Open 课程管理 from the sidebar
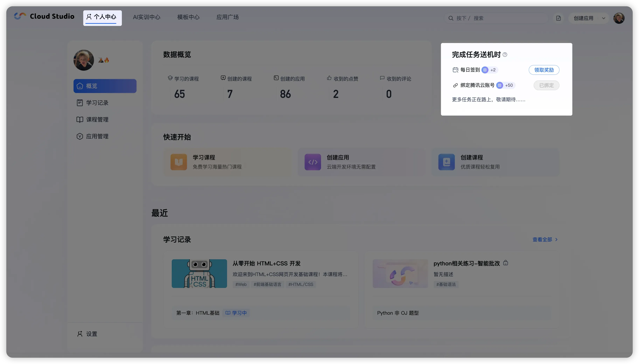Viewport: 639px width, 364px height. tap(97, 120)
